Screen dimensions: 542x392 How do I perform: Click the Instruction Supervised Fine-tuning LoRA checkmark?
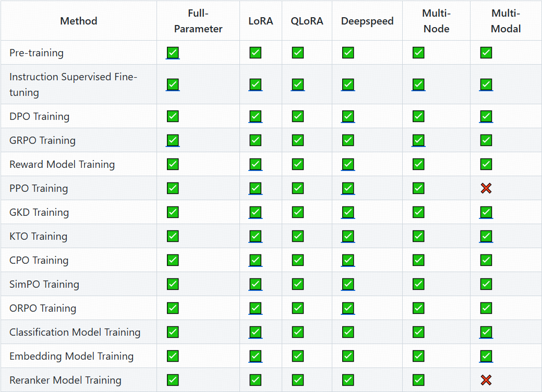[256, 84]
